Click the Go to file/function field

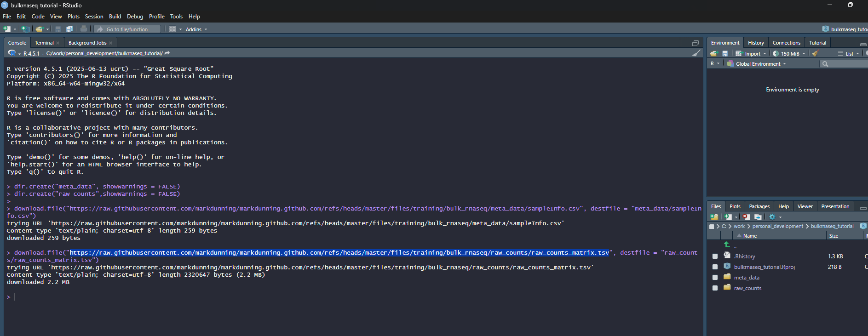pos(127,29)
